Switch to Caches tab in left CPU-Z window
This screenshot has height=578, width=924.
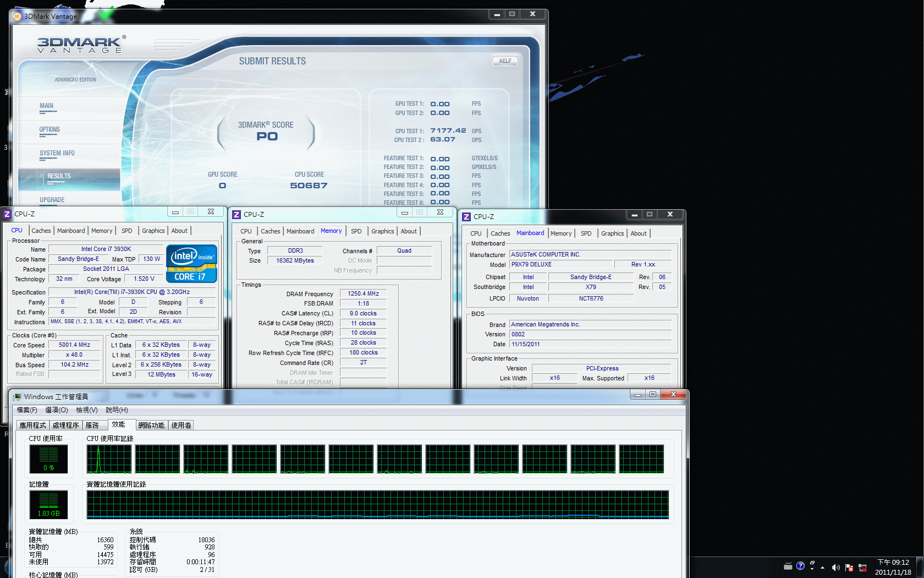tap(41, 231)
